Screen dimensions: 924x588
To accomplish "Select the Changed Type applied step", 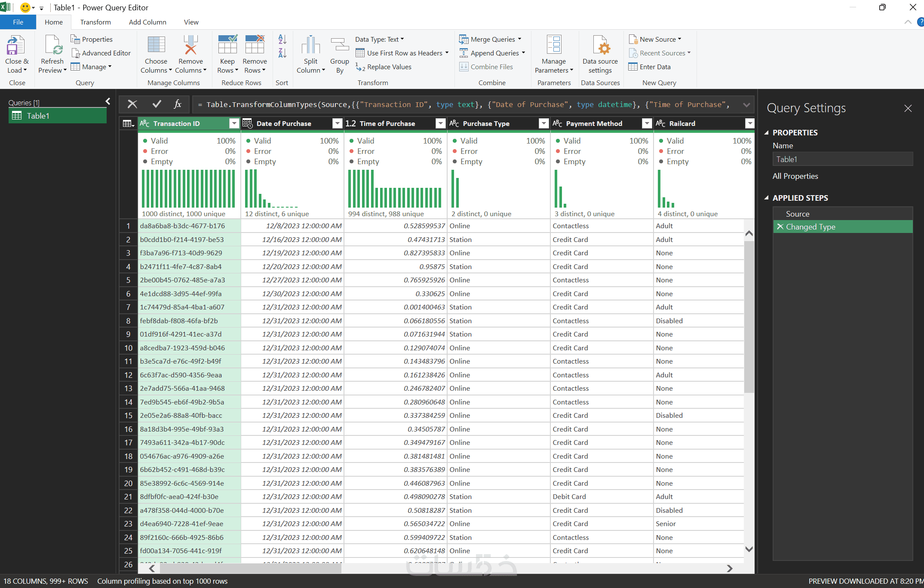I will [843, 227].
